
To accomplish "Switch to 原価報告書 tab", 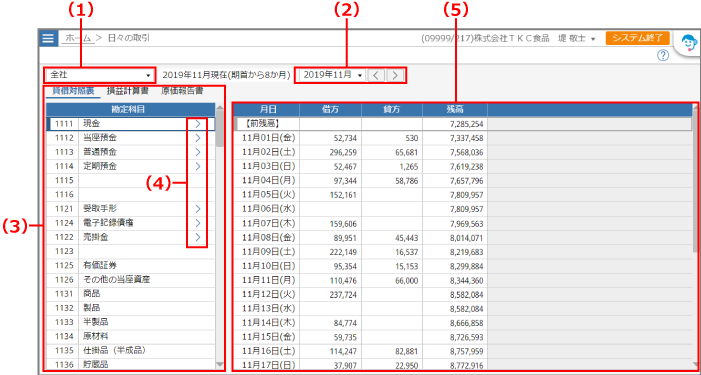I will 182,91.
